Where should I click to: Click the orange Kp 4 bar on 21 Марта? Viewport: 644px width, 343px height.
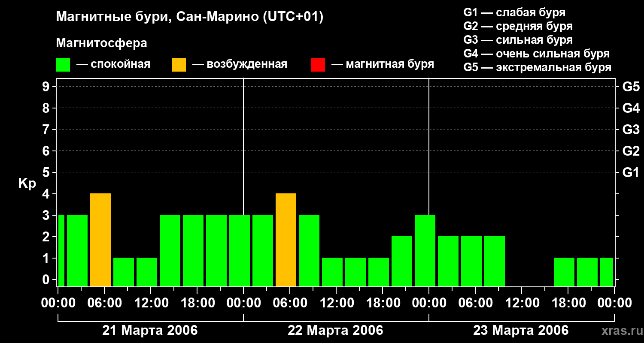(x=100, y=240)
